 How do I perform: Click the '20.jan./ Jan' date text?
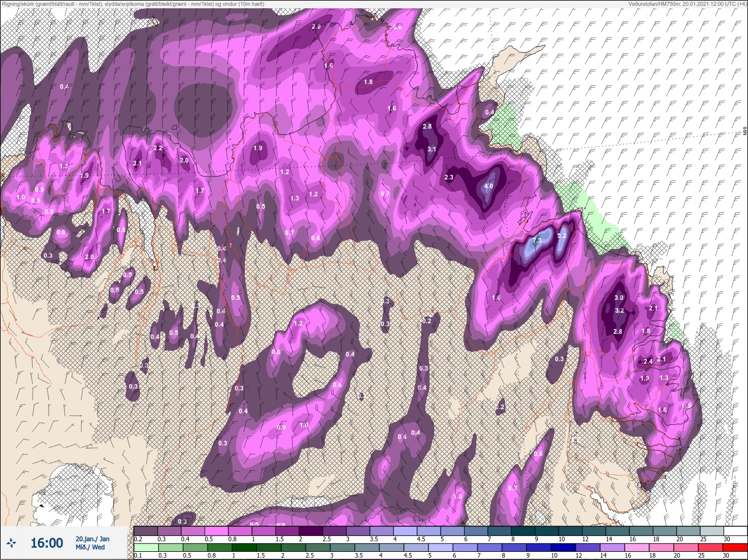[x=92, y=539]
